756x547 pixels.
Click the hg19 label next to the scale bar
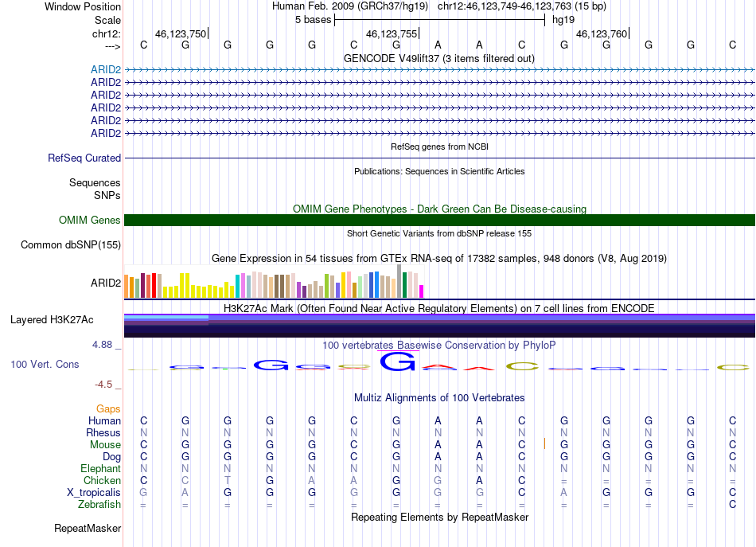pyautogui.click(x=563, y=20)
